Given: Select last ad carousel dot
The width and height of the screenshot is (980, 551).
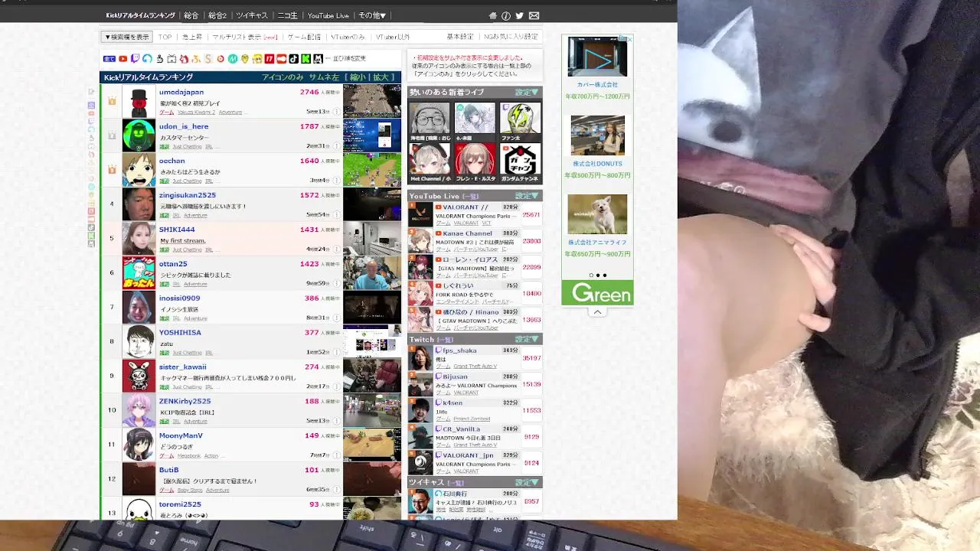Looking at the screenshot, I should point(604,275).
